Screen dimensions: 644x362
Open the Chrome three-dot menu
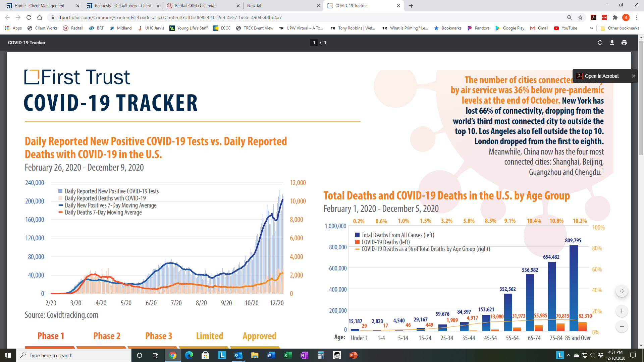[x=637, y=17]
